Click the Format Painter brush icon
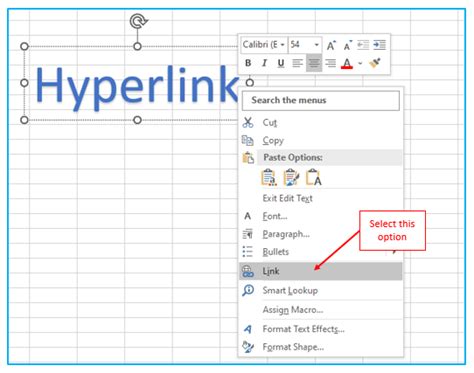474x373 pixels. [x=375, y=63]
